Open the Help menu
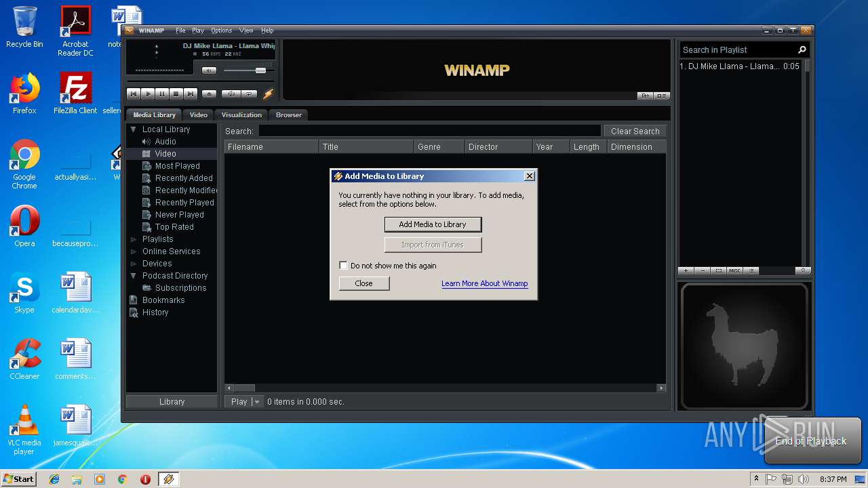The height and width of the screenshot is (488, 868). pyautogui.click(x=267, y=30)
